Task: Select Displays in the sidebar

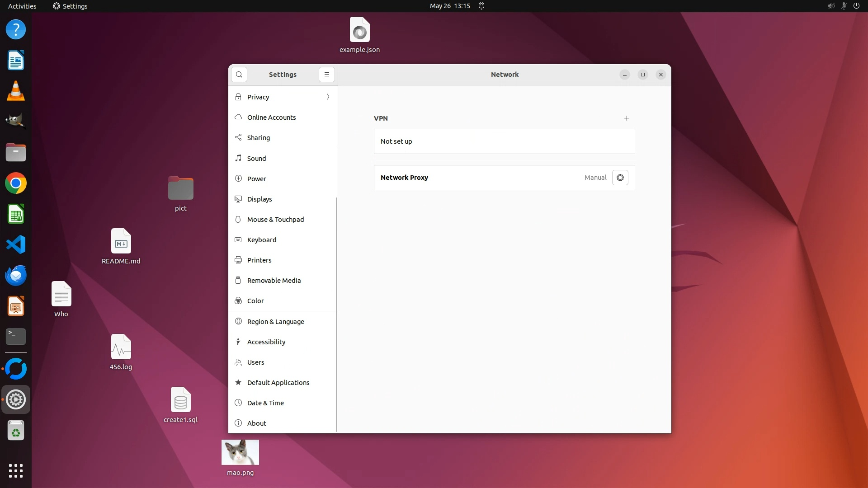Action: tap(259, 199)
